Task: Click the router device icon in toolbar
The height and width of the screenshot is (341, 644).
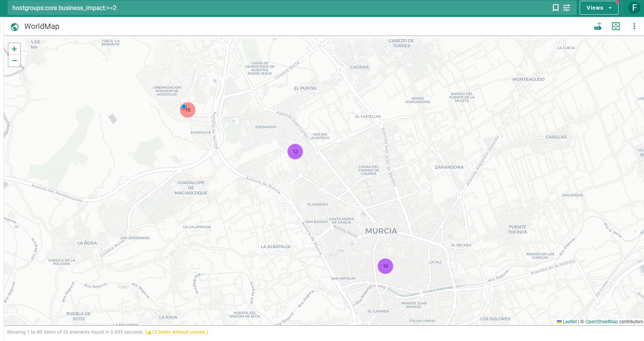Action: coord(598,26)
